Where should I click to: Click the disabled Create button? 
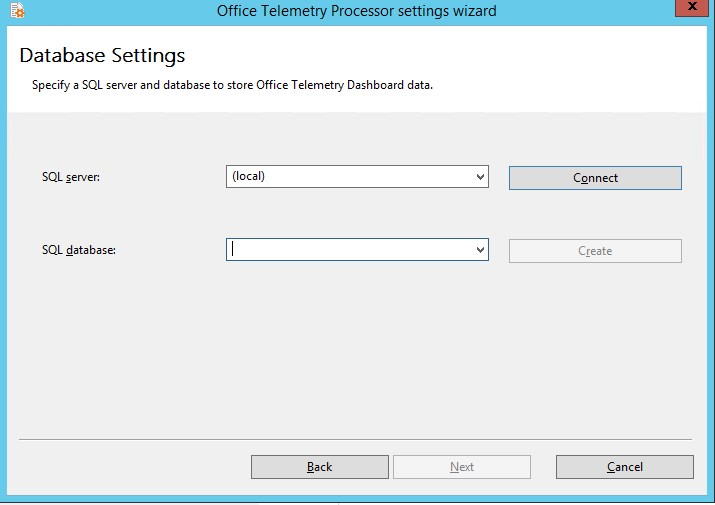[595, 251]
